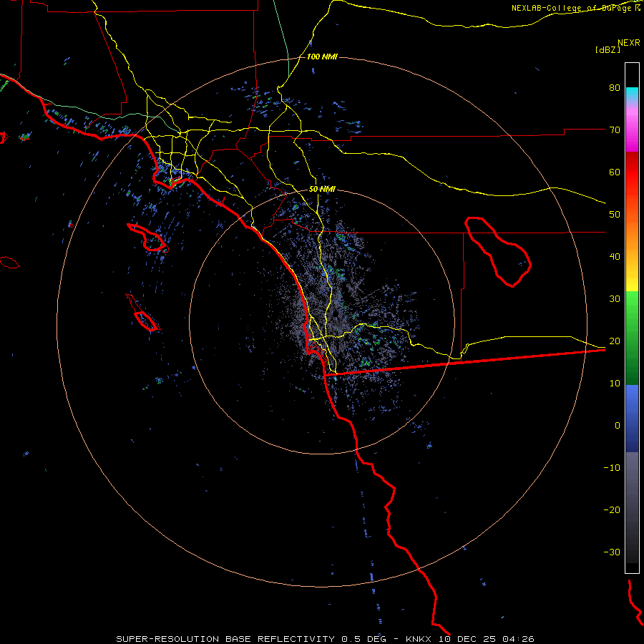Viewport: 644px width, 644px height.
Task: Click the Salton Sea outline on the map
Action: coord(498,251)
